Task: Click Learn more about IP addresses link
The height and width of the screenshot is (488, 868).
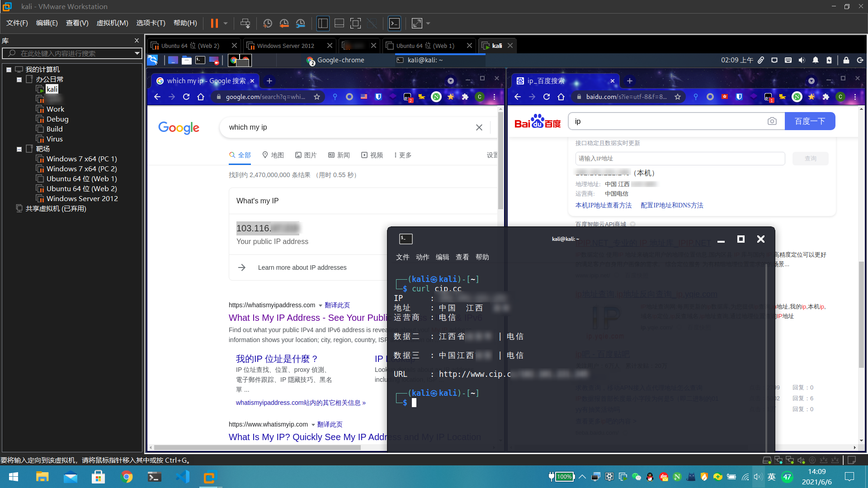Action: tap(302, 267)
